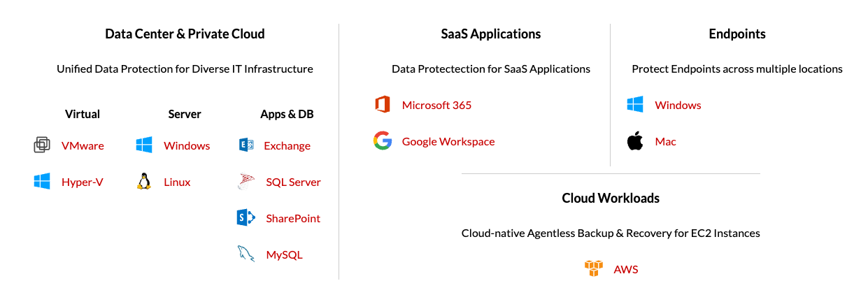Open the AWS cloud workloads link
Screen dimensions: 868x288
pyautogui.click(x=626, y=269)
